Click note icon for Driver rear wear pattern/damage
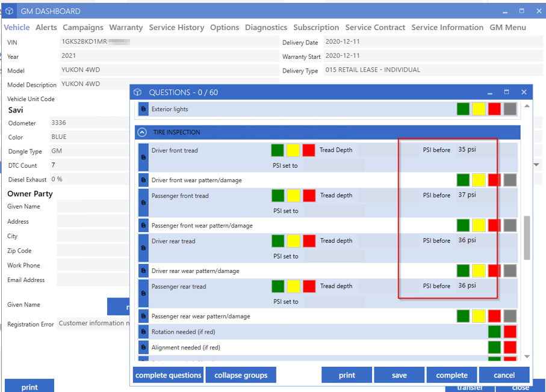546x392 pixels. click(143, 271)
